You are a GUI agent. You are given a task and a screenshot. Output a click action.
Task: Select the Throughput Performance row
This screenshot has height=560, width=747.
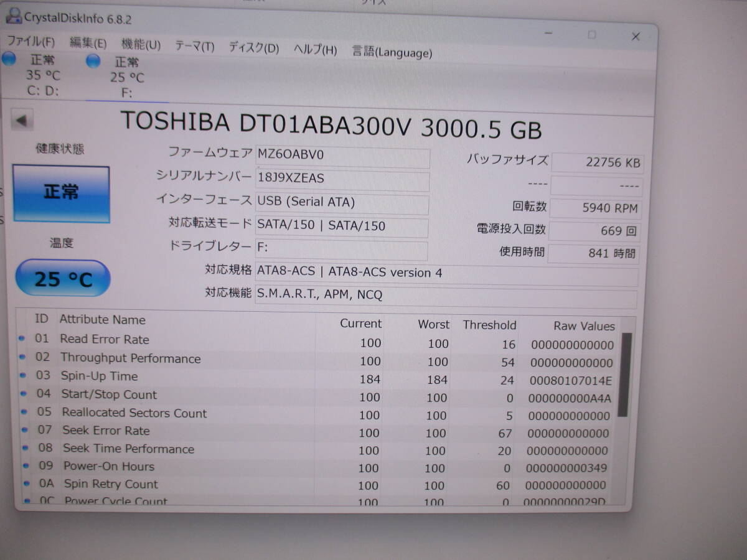317,360
